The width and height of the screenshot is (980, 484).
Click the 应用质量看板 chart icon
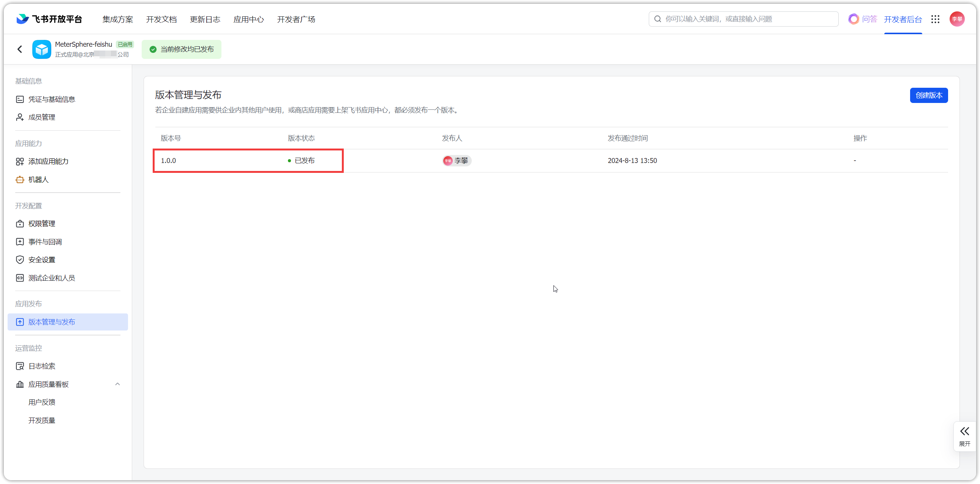(20, 384)
